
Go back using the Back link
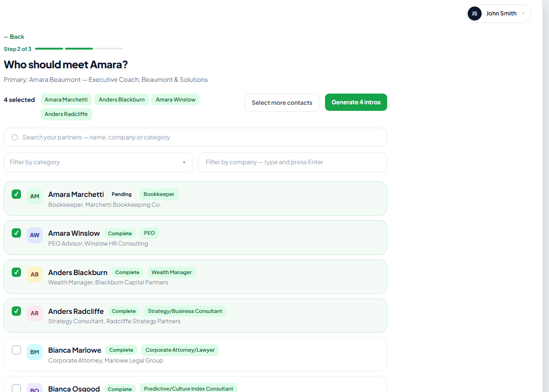tap(14, 37)
